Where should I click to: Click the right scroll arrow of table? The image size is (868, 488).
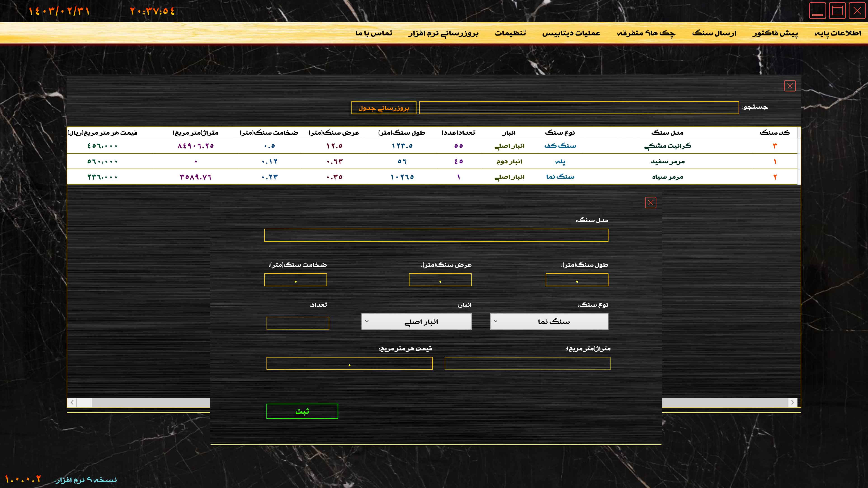[x=792, y=402]
